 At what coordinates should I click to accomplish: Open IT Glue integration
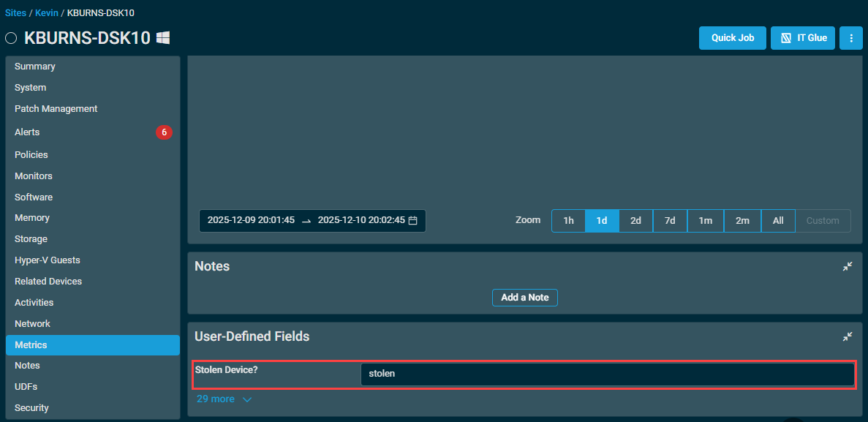(x=802, y=38)
